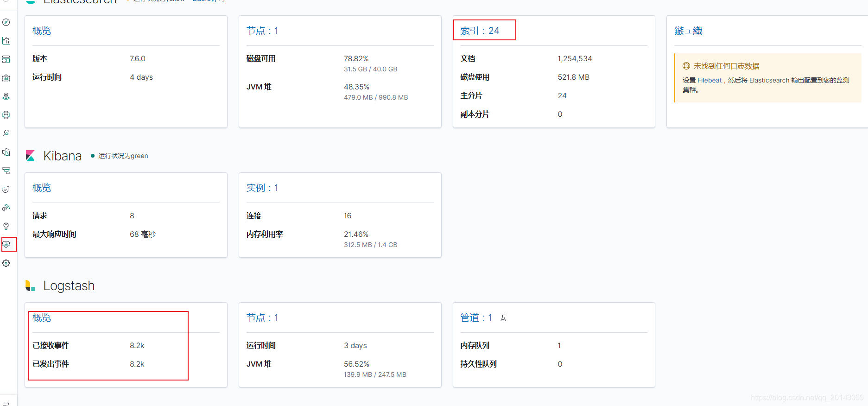The width and height of the screenshot is (868, 406).
Task: Click the JVM heap value 48.35%
Action: click(356, 87)
